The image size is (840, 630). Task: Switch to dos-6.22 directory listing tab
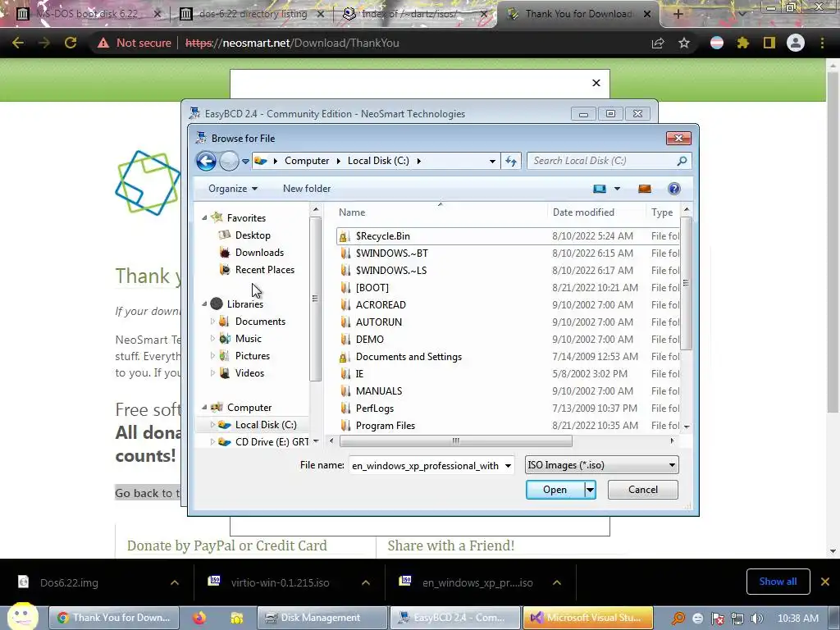click(x=252, y=14)
